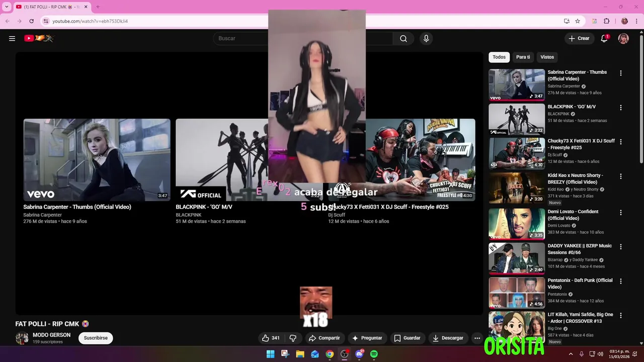
Task: Open YouTube notifications bell
Action: point(604,38)
